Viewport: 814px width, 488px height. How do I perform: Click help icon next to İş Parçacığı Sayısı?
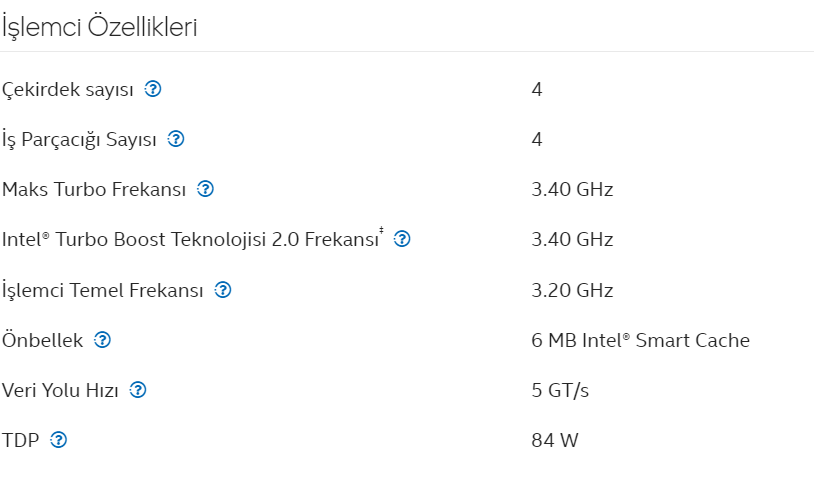click(175, 139)
